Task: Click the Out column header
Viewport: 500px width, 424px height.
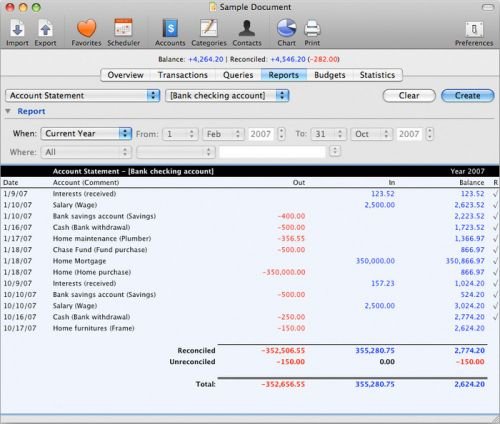Action: 299,182
